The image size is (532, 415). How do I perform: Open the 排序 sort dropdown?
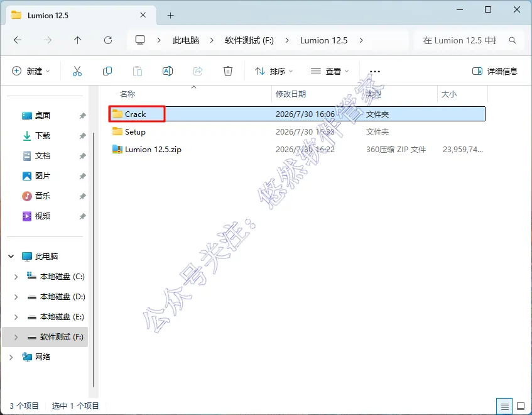point(273,71)
